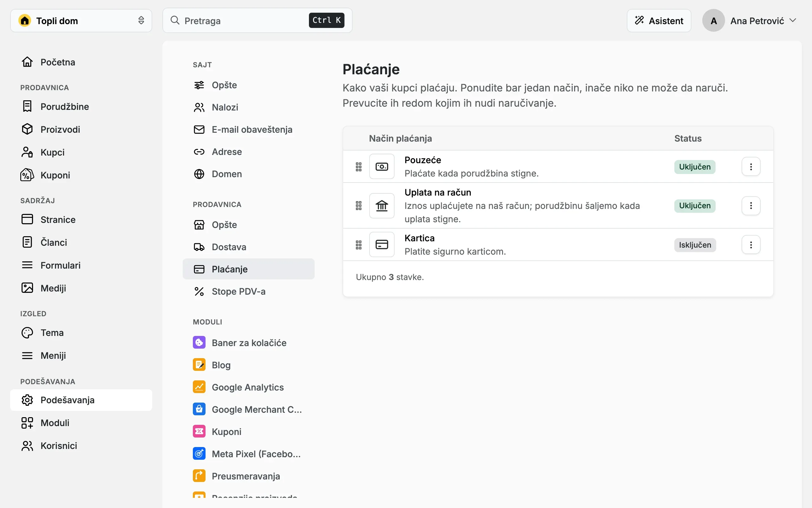Open the Pouzeće row options menu
The image size is (812, 508).
point(751,167)
